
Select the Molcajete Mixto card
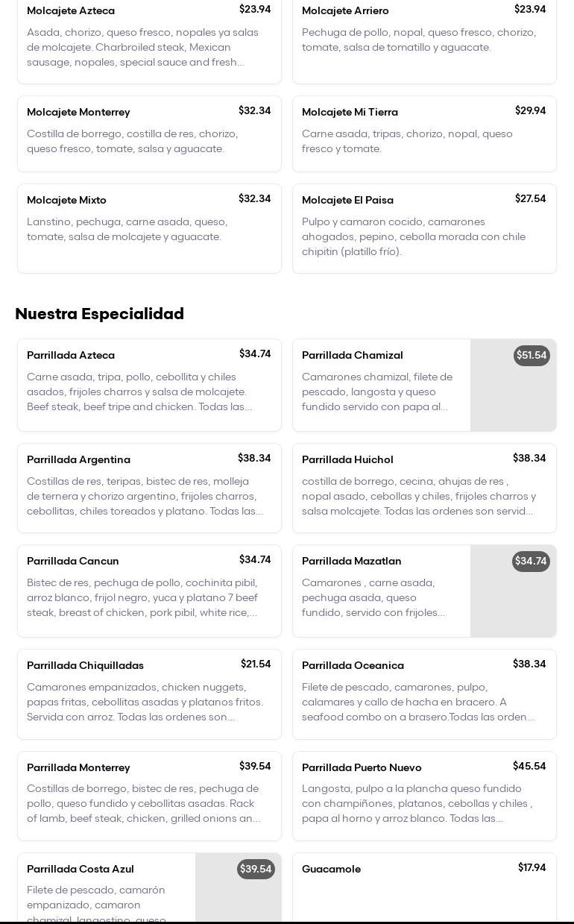point(149,228)
